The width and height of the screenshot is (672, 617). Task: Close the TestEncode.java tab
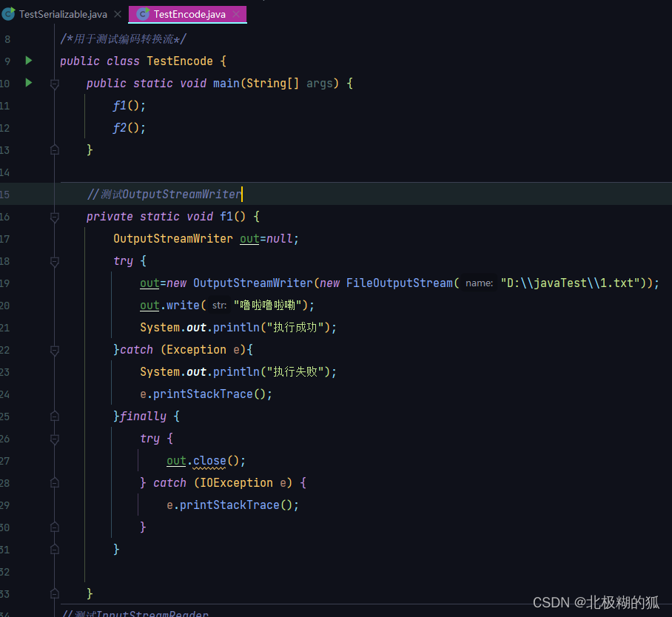236,14
